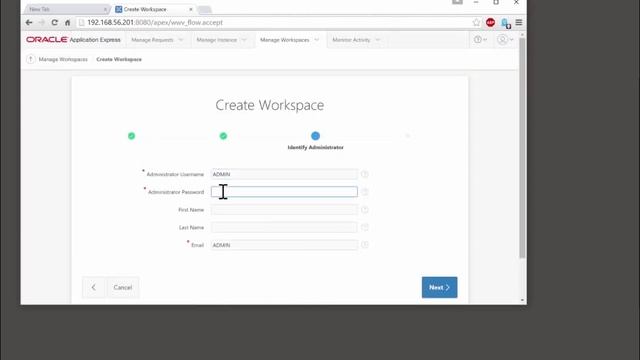Viewport: 640px width, 360px height.
Task: Open help for Email field
Action: pos(364,245)
